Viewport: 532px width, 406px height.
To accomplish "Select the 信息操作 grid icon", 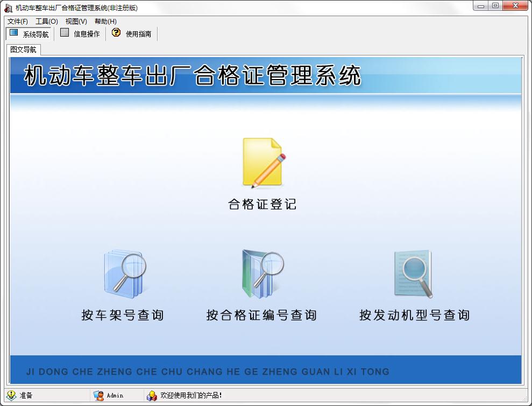I will pos(64,33).
